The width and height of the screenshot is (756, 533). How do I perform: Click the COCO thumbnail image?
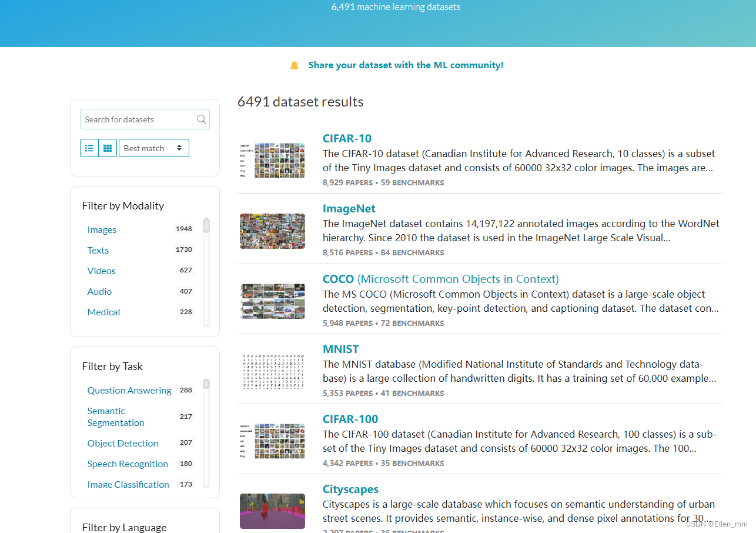tap(272, 301)
